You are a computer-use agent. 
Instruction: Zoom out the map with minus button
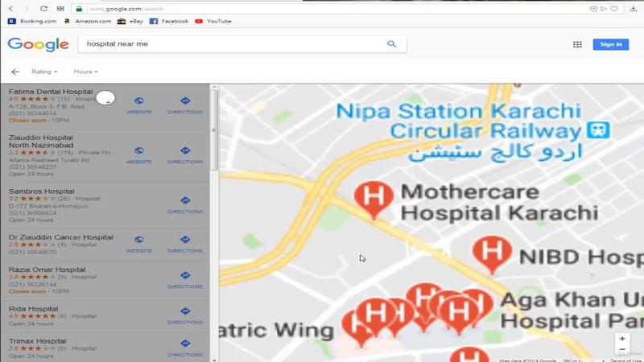(622, 350)
